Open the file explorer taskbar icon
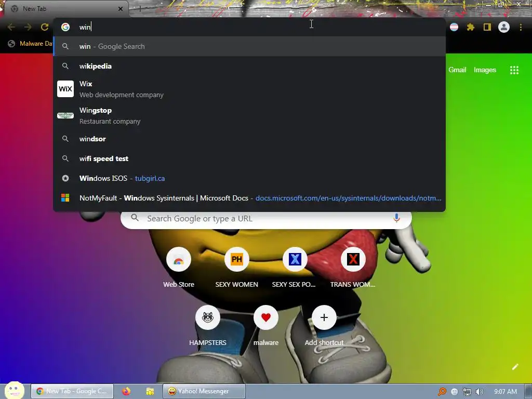Screen dimensions: 532x399 (x=150, y=391)
